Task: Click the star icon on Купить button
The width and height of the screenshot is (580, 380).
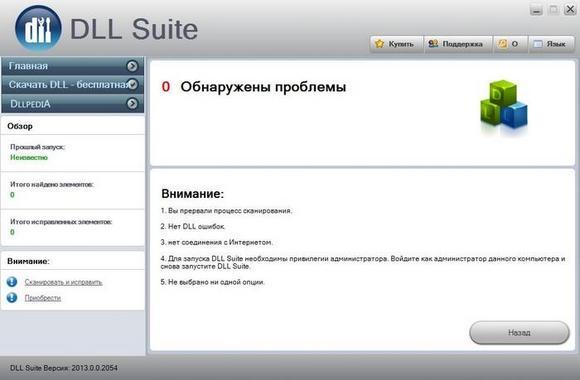Action: click(x=380, y=44)
